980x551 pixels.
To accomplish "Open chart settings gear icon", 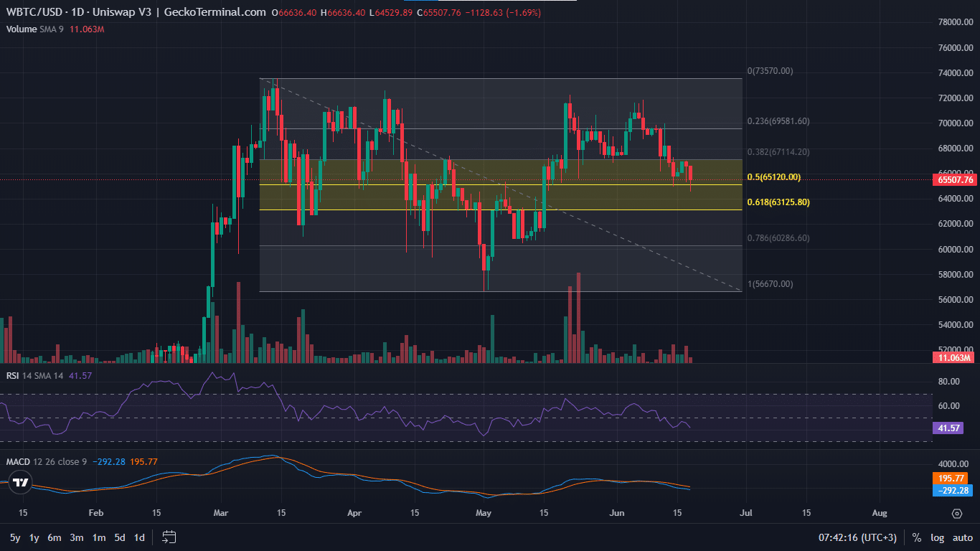I will click(956, 514).
